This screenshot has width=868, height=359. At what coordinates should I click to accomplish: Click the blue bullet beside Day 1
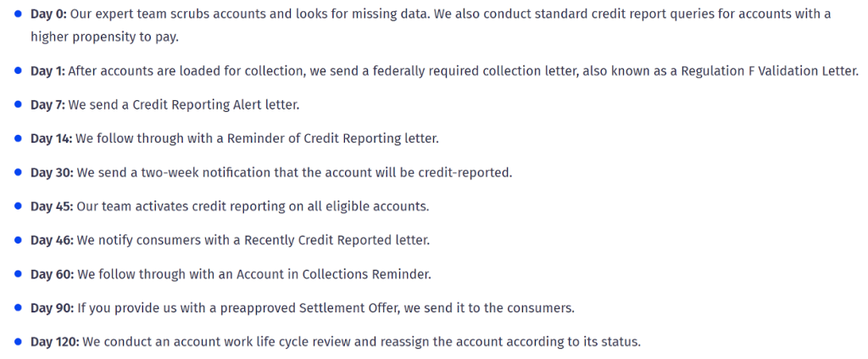point(18,71)
